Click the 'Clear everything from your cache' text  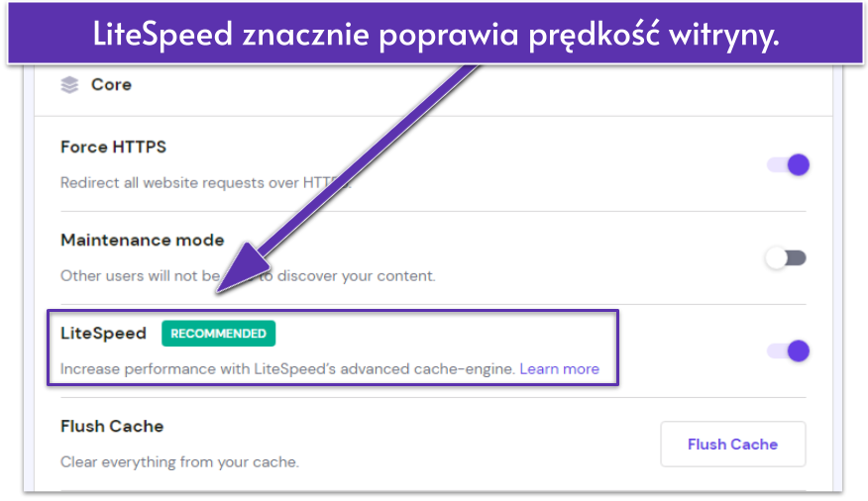point(178,461)
